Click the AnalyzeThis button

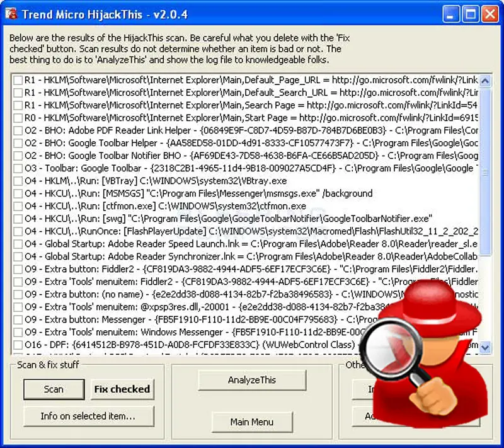[252, 380]
